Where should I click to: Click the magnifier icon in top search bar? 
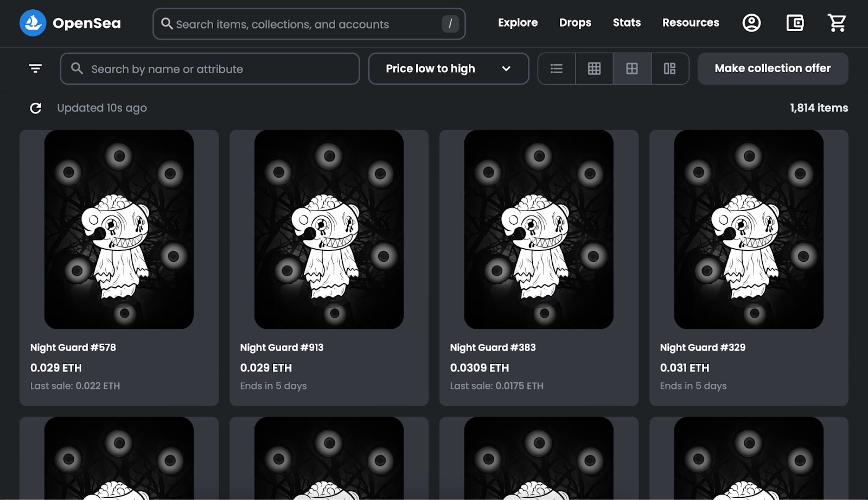pyautogui.click(x=167, y=24)
